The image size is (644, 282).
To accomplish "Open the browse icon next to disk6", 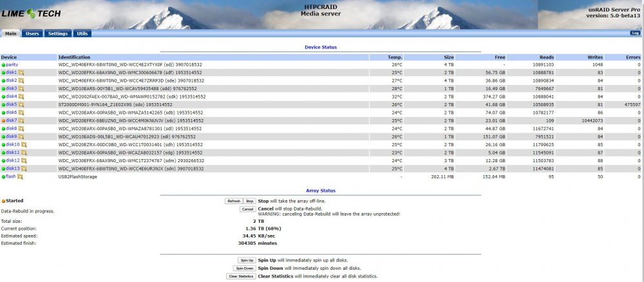I will pos(21,113).
